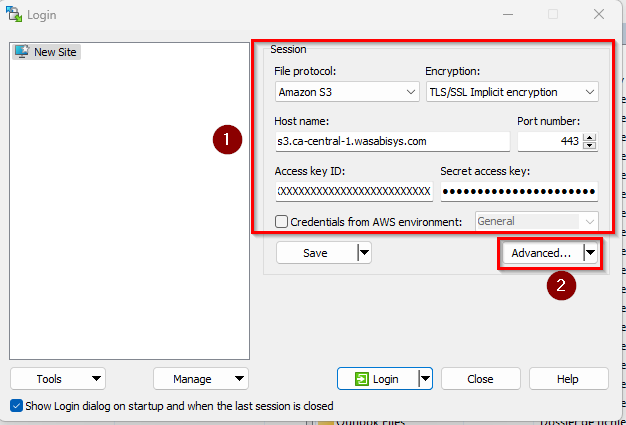Click the Host name field

[392, 141]
